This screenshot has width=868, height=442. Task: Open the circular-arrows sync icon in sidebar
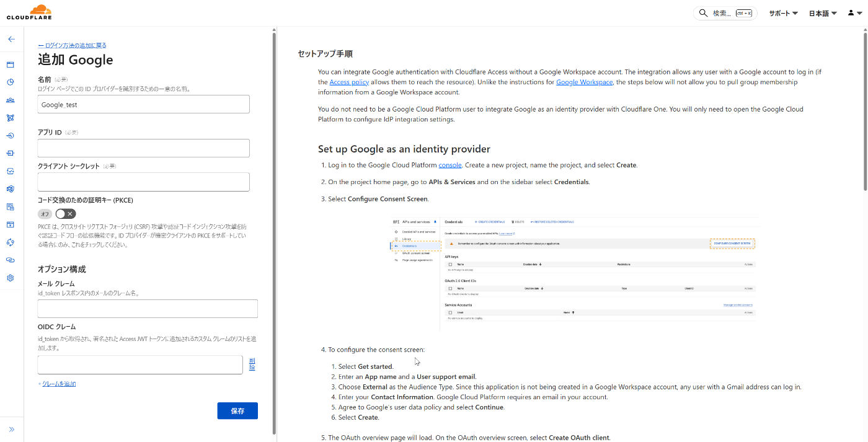11,242
